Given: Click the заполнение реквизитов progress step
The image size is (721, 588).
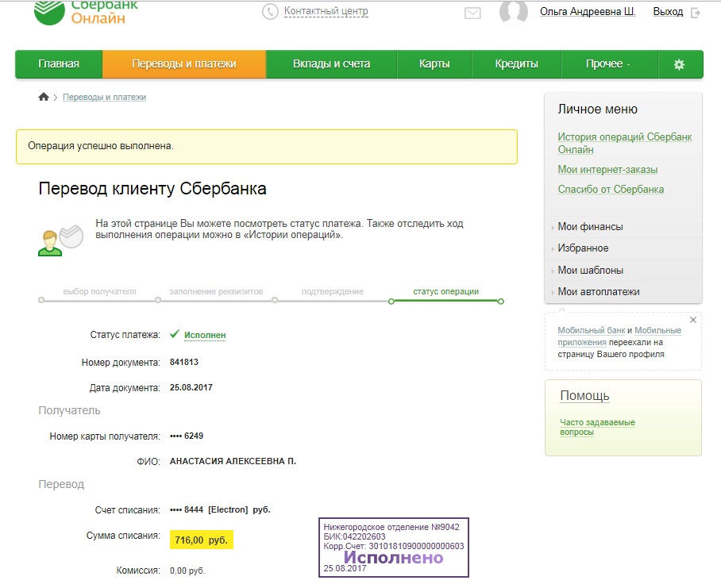Looking at the screenshot, I should 216,292.
